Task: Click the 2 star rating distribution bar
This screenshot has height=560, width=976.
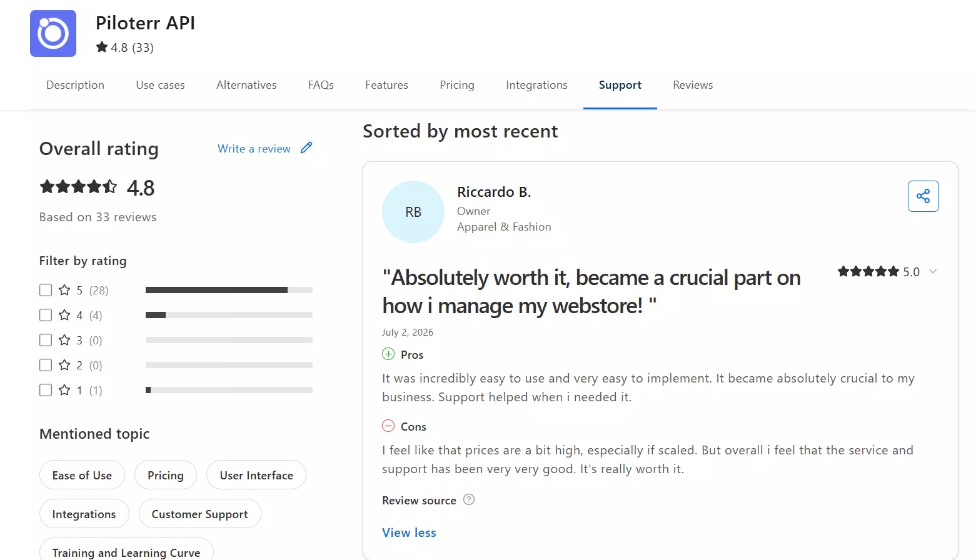Action: pos(229,365)
